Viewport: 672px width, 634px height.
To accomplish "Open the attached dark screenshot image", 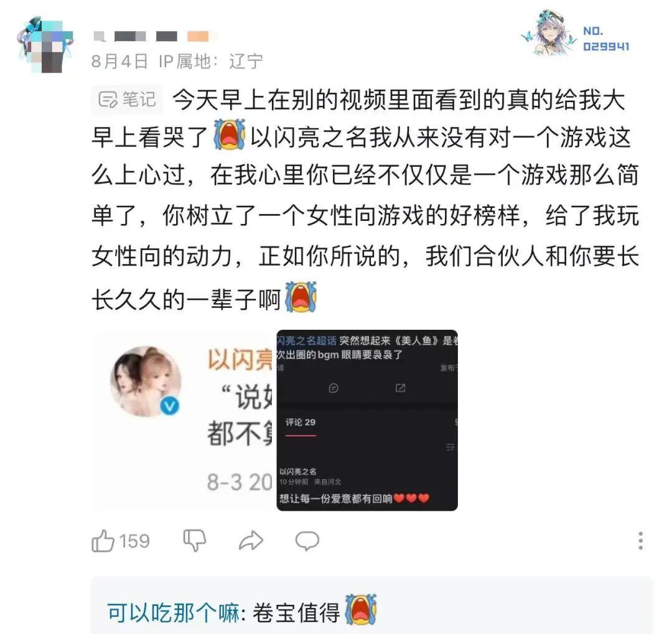I will point(367,421).
